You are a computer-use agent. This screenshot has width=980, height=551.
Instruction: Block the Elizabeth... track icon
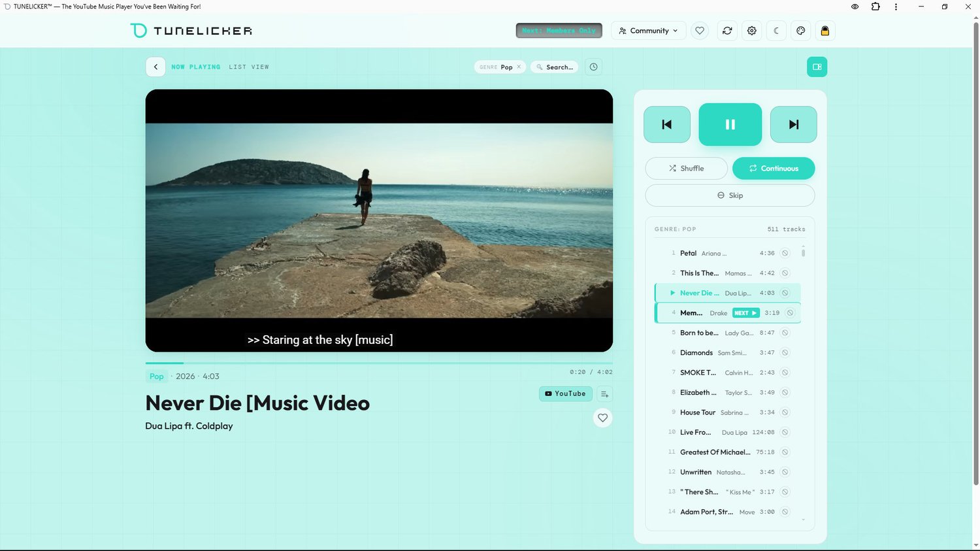(785, 393)
